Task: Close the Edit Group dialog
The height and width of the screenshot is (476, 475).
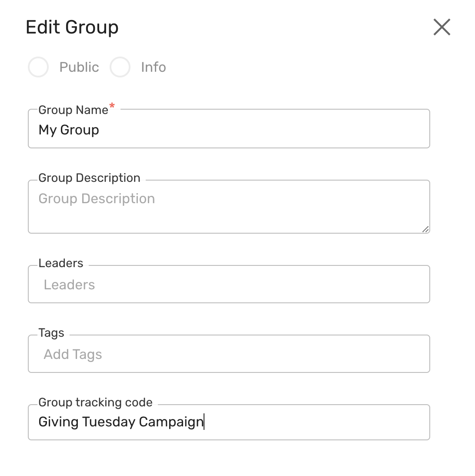Action: [442, 27]
